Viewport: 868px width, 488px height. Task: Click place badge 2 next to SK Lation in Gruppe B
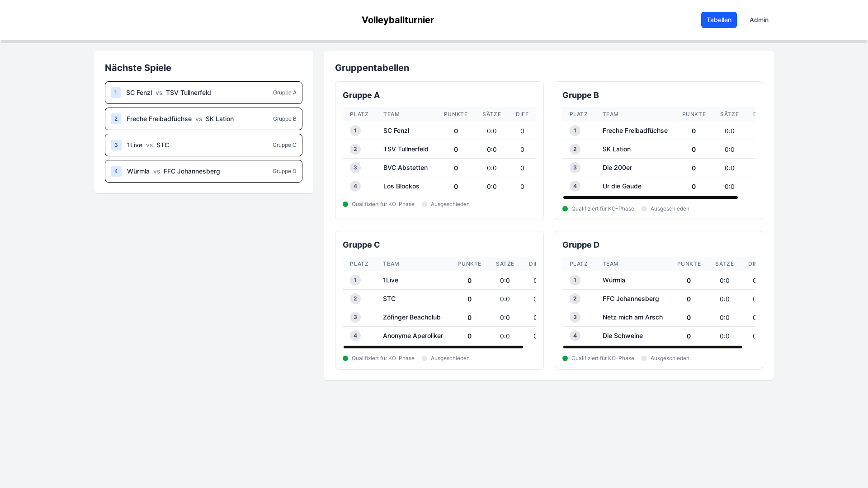(575, 149)
